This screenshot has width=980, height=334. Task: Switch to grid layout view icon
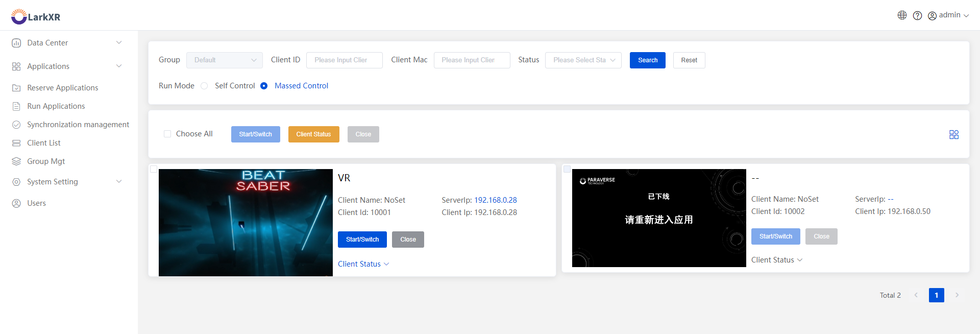pyautogui.click(x=954, y=134)
